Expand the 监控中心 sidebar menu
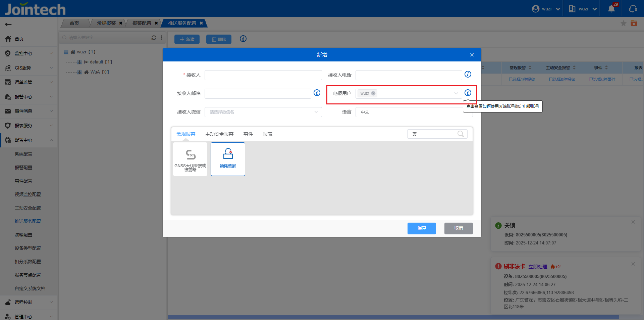The height and width of the screenshot is (320, 644). point(28,53)
